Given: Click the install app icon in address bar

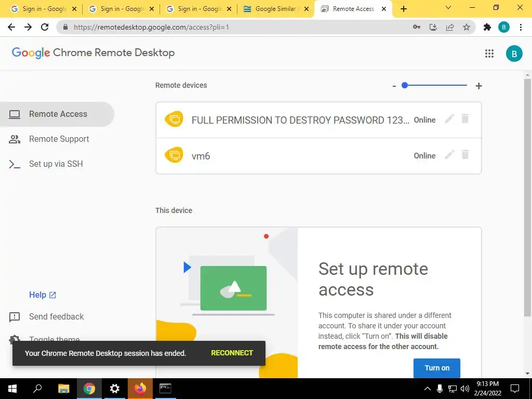Looking at the screenshot, I should (x=433, y=27).
